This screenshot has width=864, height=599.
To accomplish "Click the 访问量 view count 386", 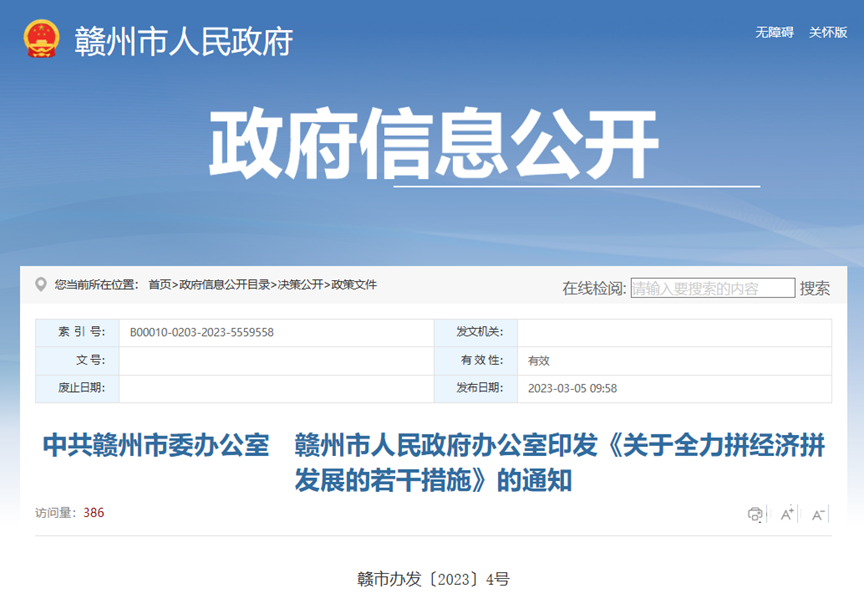I will pos(93,513).
